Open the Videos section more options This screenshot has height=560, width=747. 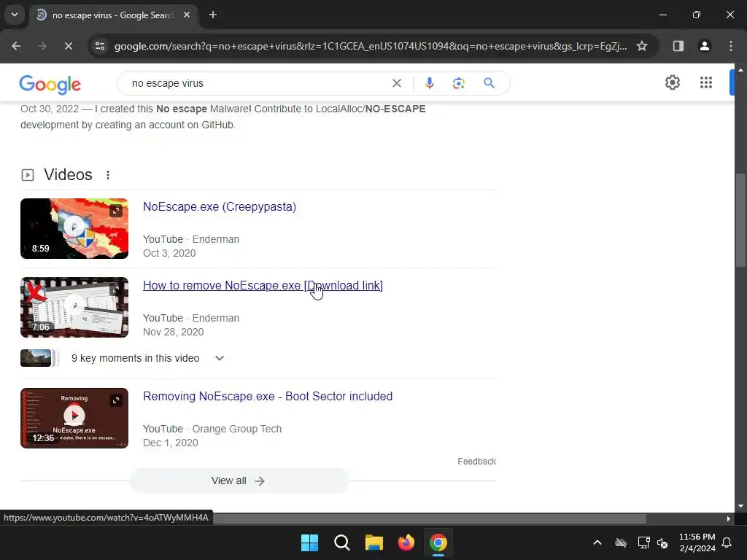tap(108, 175)
